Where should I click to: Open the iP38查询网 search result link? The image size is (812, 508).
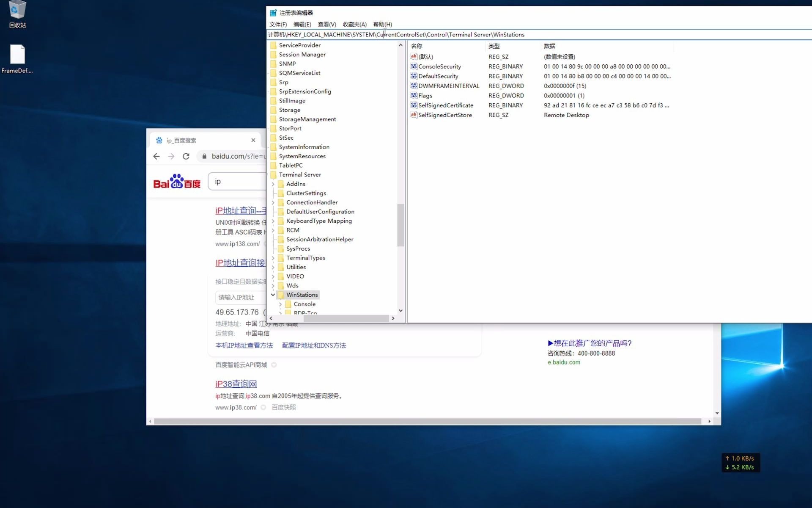pos(236,384)
